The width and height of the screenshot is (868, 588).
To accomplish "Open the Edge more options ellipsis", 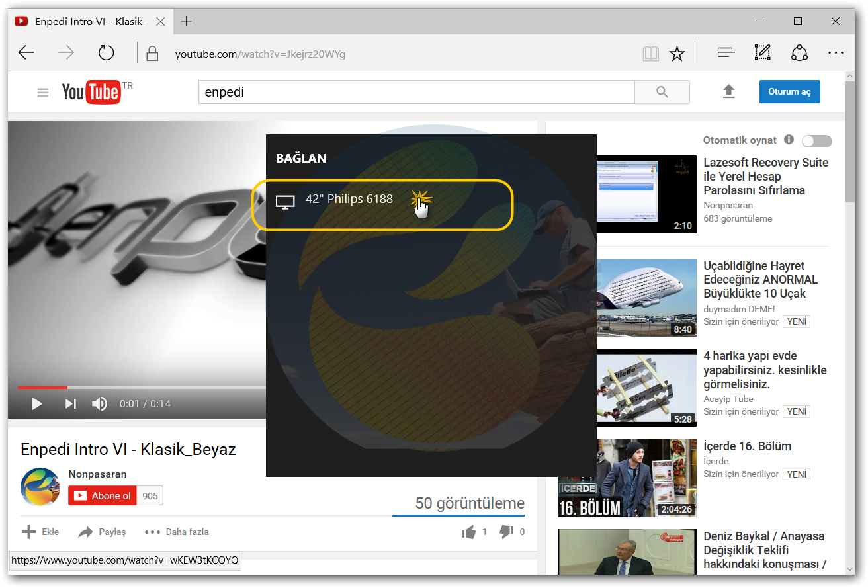I will point(836,53).
